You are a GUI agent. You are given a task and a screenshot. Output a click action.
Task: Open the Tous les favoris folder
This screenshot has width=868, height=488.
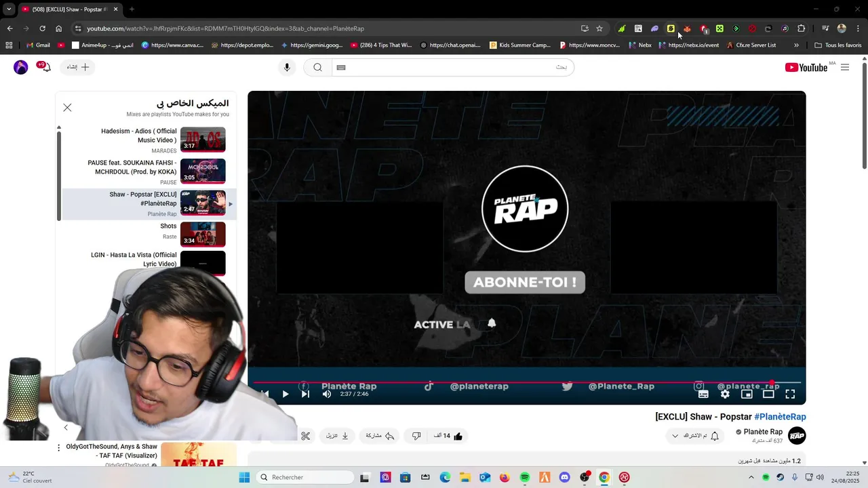tap(838, 45)
